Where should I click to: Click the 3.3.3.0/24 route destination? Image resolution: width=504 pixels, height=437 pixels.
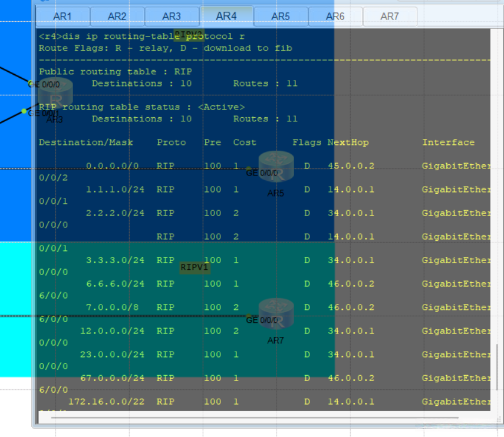[x=115, y=260]
